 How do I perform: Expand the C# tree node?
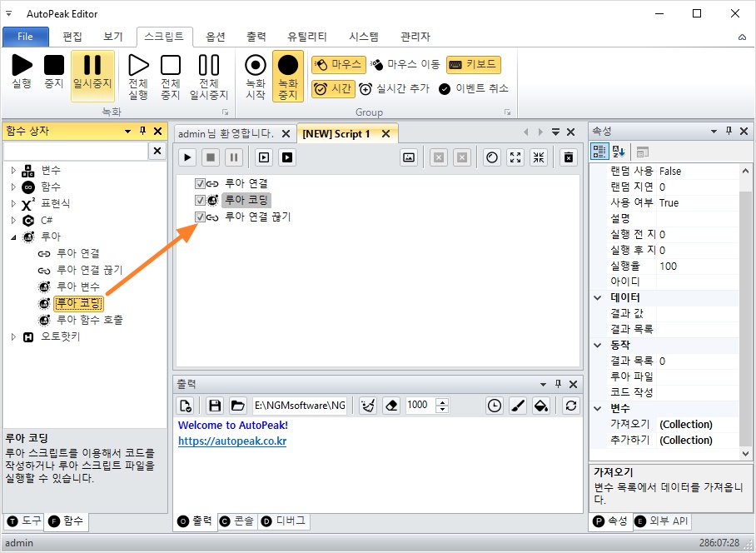tap(13, 221)
